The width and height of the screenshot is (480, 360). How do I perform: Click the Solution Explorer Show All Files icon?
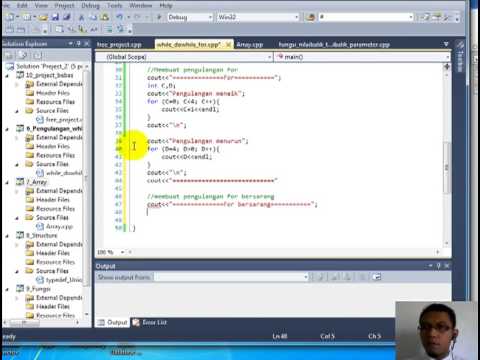23,55
